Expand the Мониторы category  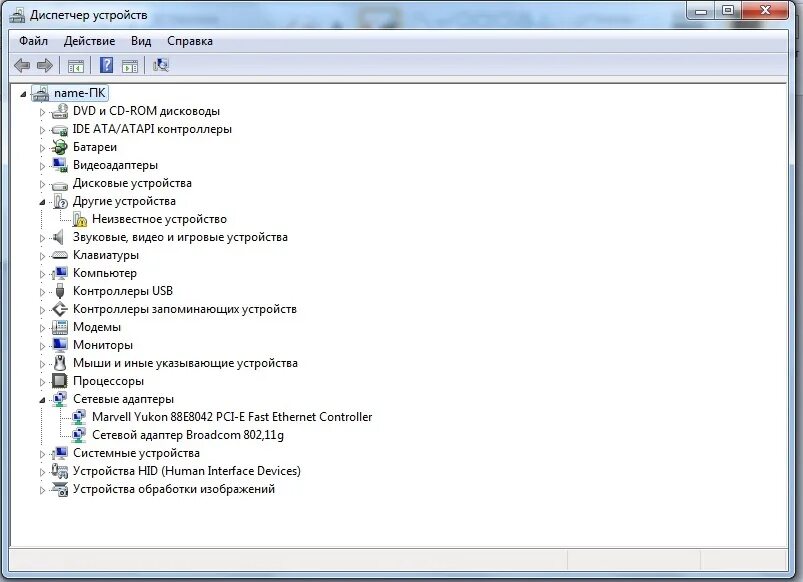pos(43,346)
